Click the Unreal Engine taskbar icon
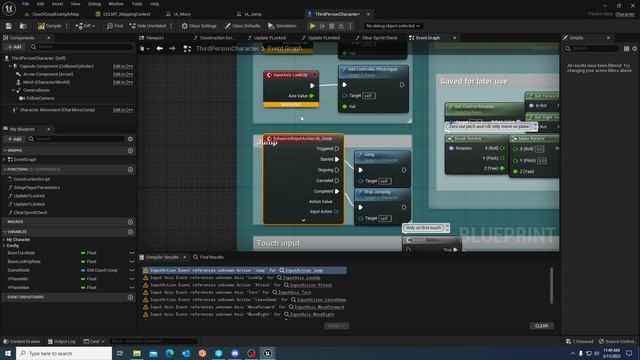640x360 pixels. point(267,353)
